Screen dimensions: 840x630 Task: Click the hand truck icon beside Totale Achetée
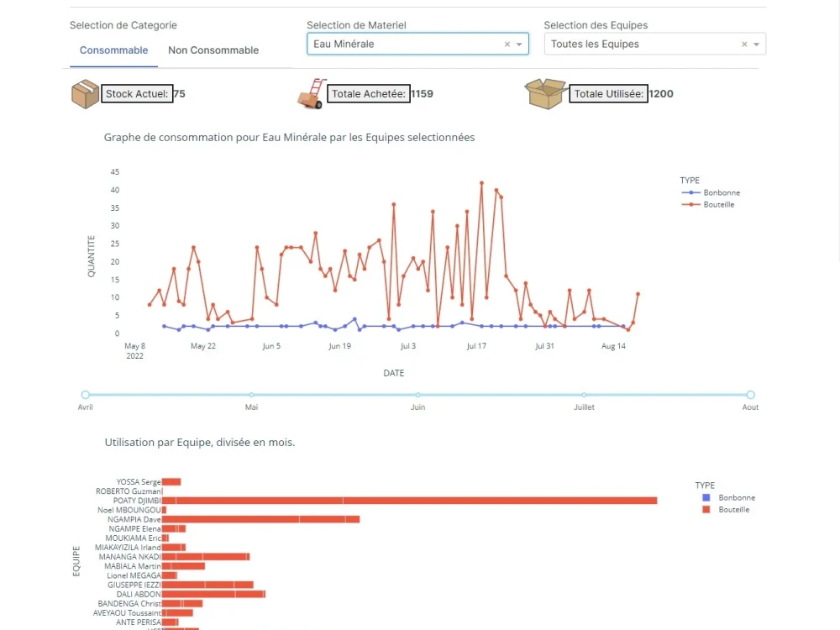(309, 93)
